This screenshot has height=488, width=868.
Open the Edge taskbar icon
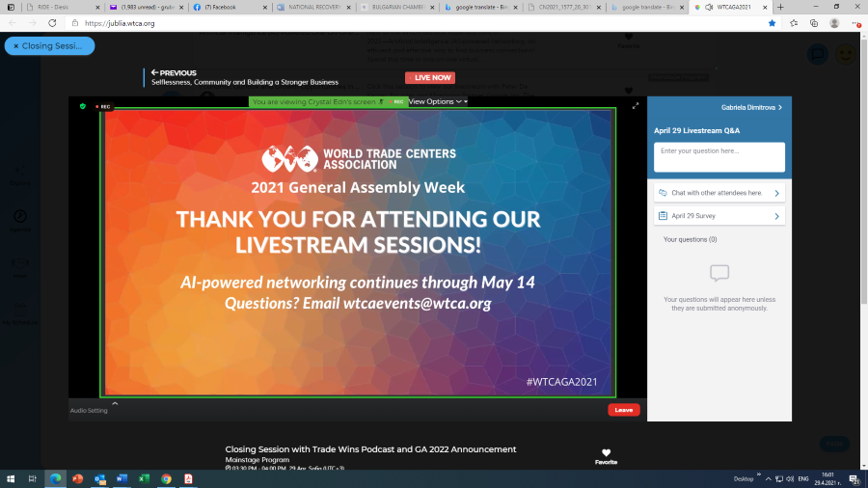[x=55, y=478]
